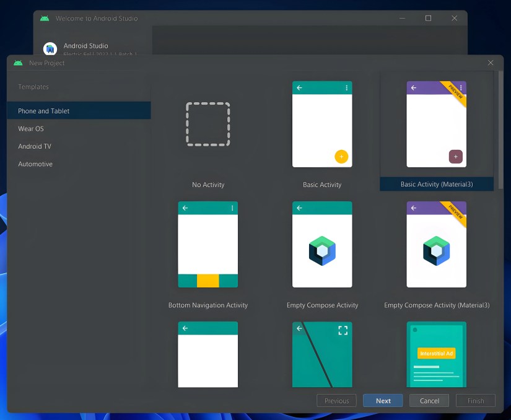Viewport: 511px width, 420px height.
Task: Click Next to continue project setup
Action: [x=383, y=400]
